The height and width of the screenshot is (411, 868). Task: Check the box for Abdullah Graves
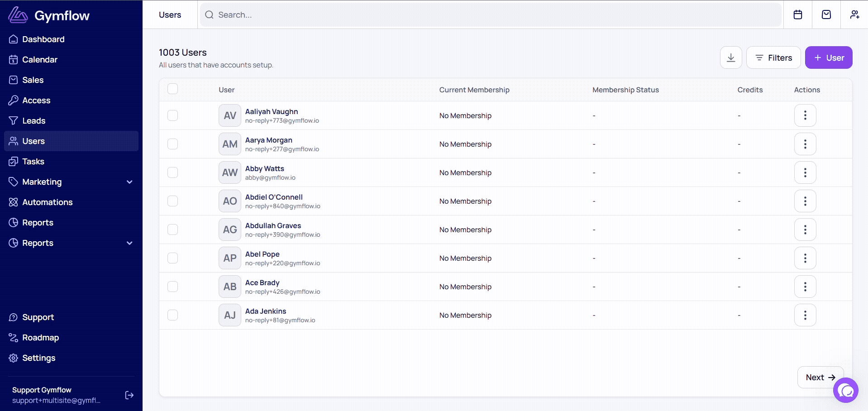(x=172, y=229)
